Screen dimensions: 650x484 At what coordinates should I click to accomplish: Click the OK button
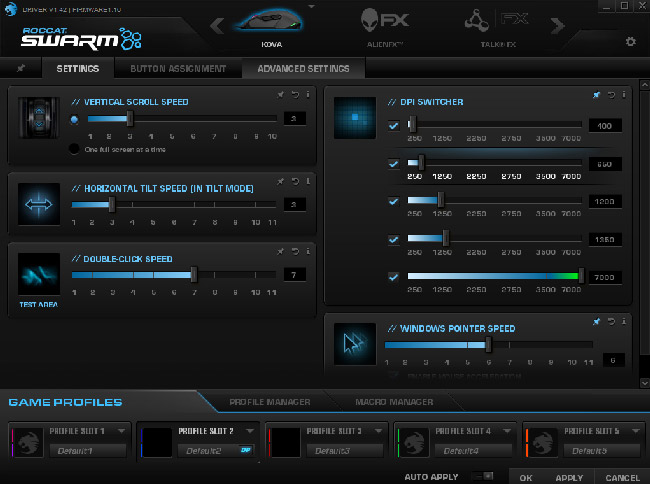coord(526,478)
